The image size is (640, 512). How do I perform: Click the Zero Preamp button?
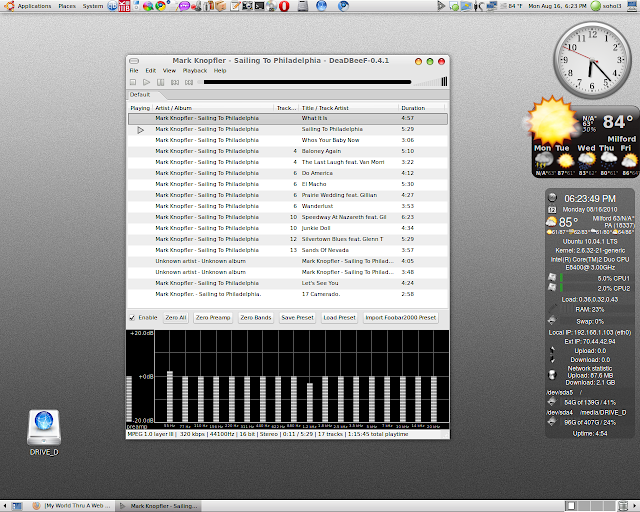pos(213,318)
